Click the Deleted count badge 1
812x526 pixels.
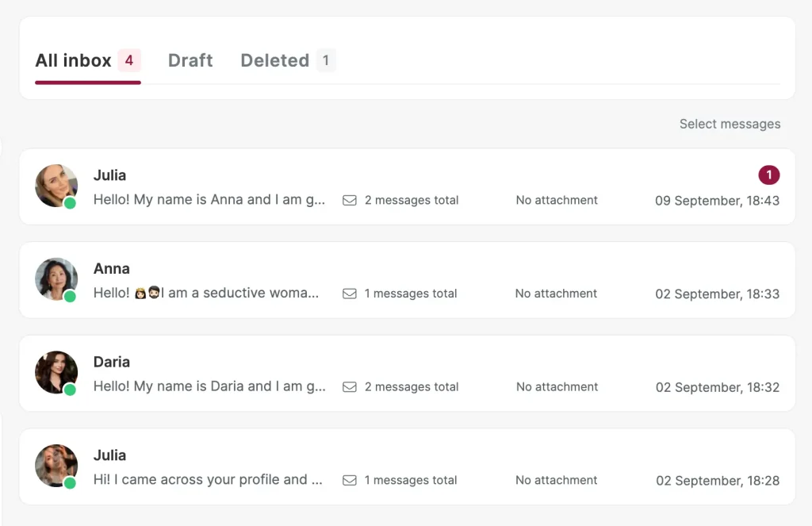click(326, 60)
